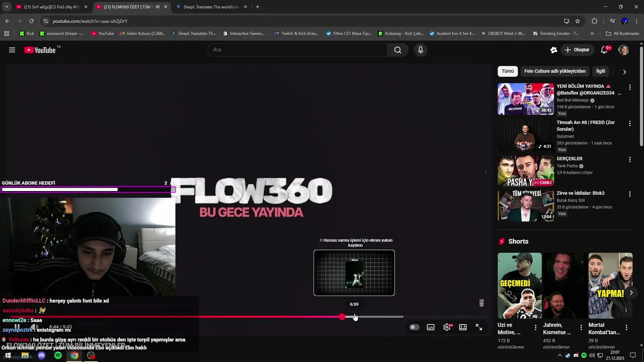Seek the video progress bar to 6:59
The width and height of the screenshot is (644, 362).
click(354, 317)
